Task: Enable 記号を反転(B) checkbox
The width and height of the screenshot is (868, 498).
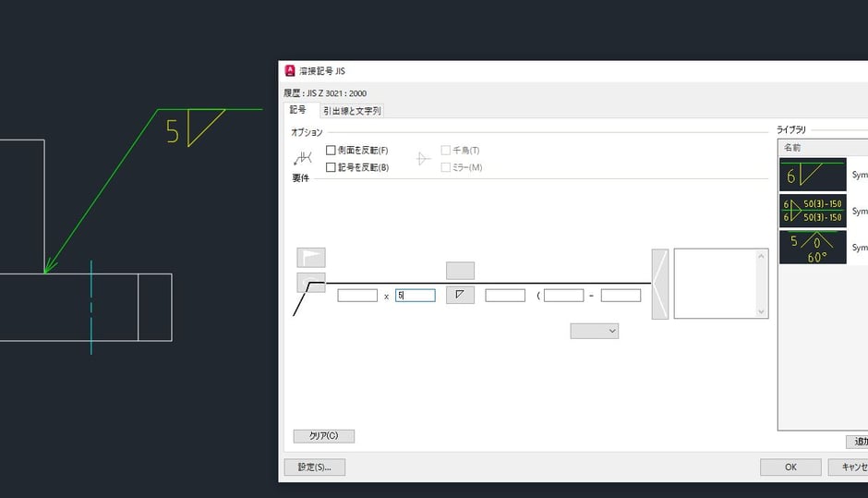Action: pos(331,167)
